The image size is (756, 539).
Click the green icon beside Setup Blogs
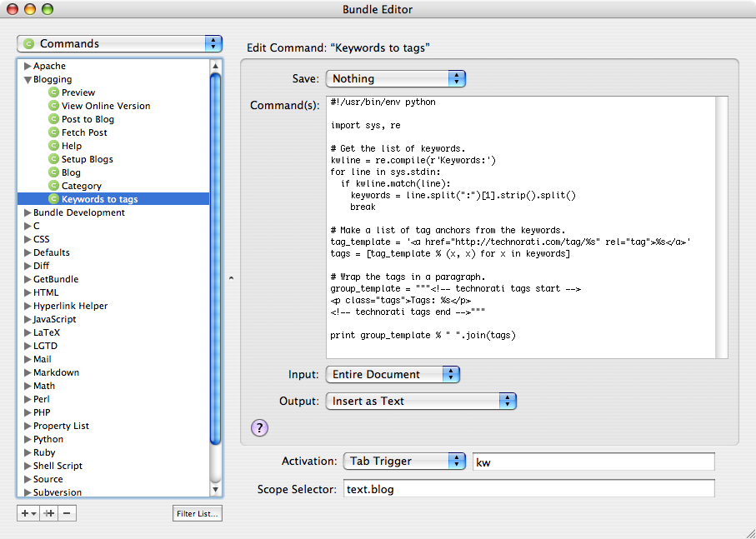coord(53,159)
